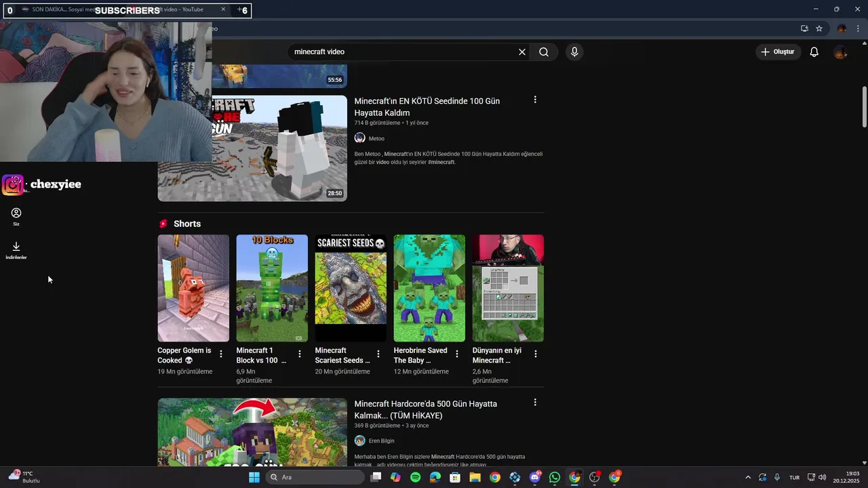Click the Eren Bilgin channel avatar
This screenshot has height=488, width=868.
pos(360,441)
